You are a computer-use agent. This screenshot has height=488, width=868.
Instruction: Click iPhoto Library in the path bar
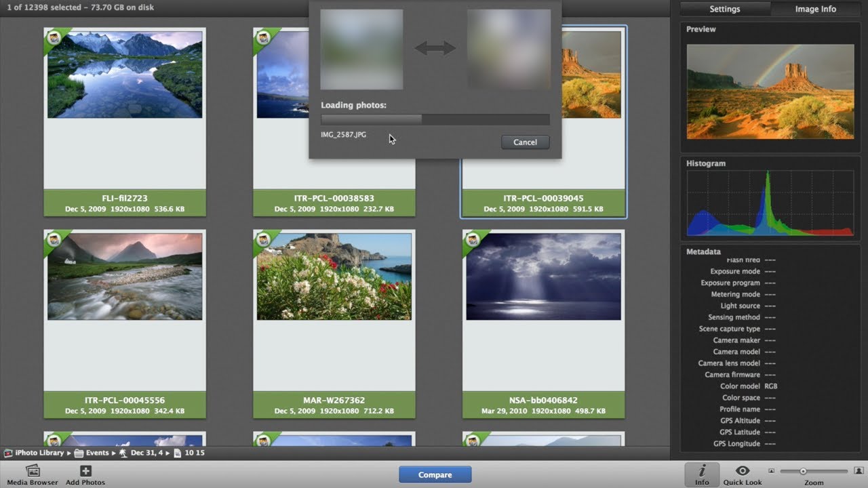point(39,453)
